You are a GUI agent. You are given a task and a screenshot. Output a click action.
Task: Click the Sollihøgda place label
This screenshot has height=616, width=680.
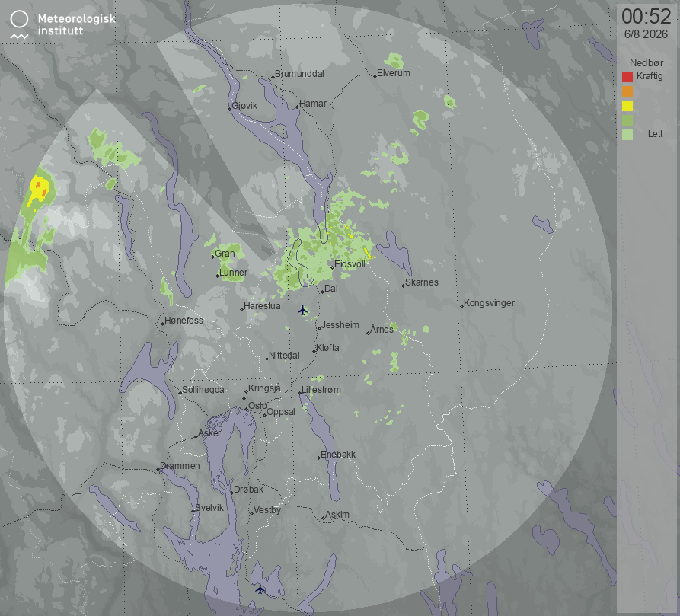click(x=203, y=390)
